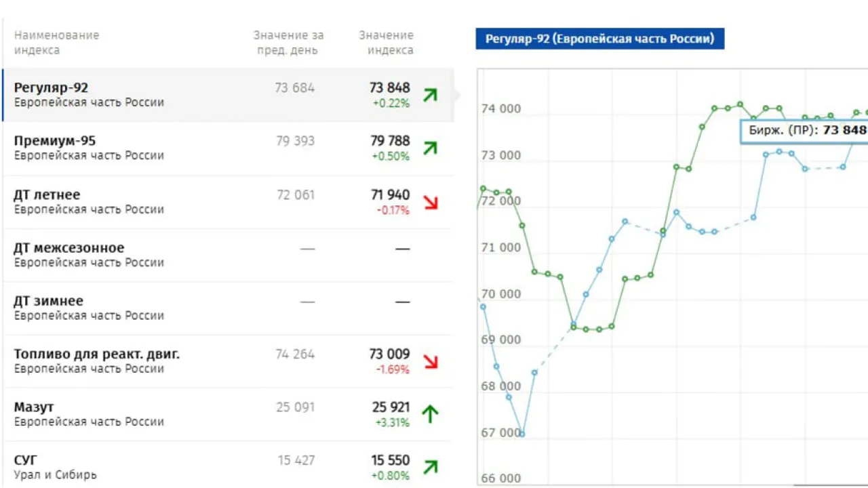The image size is (868, 488).
Task: Click the Регуляр-92 chart title label
Action: pos(599,39)
